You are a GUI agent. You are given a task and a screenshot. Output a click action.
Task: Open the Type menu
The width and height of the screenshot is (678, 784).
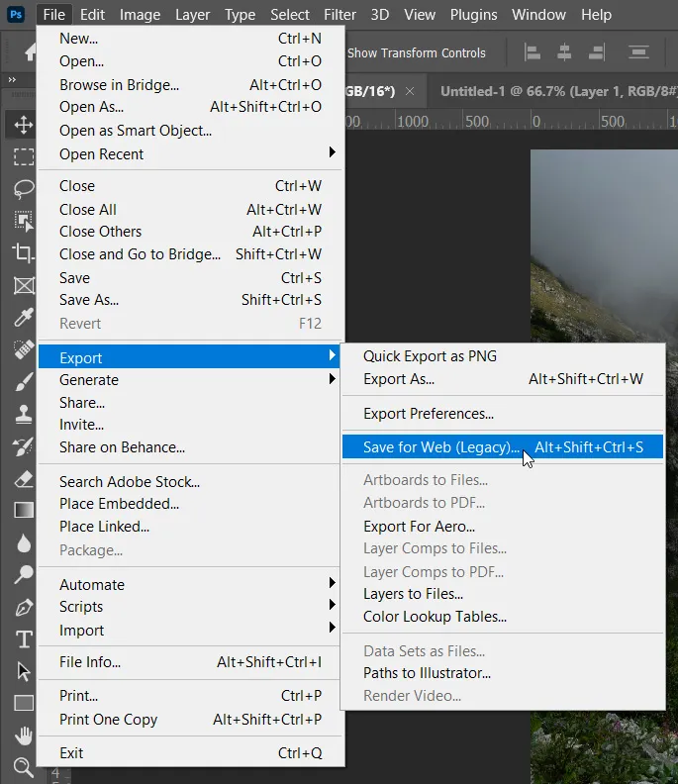pyautogui.click(x=240, y=15)
